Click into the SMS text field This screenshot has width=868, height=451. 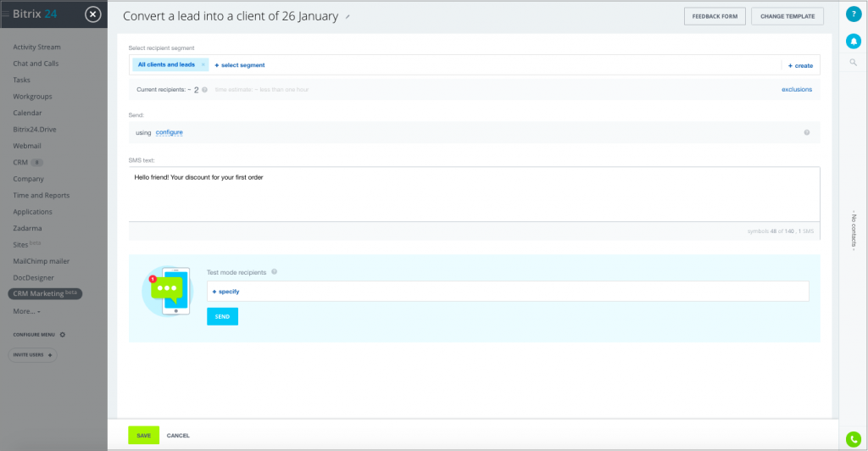(x=475, y=194)
